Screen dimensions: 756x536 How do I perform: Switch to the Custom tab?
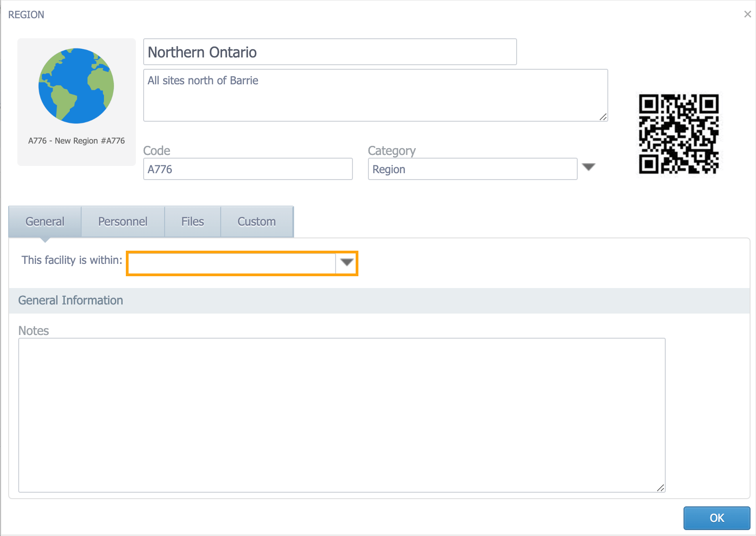[257, 222]
